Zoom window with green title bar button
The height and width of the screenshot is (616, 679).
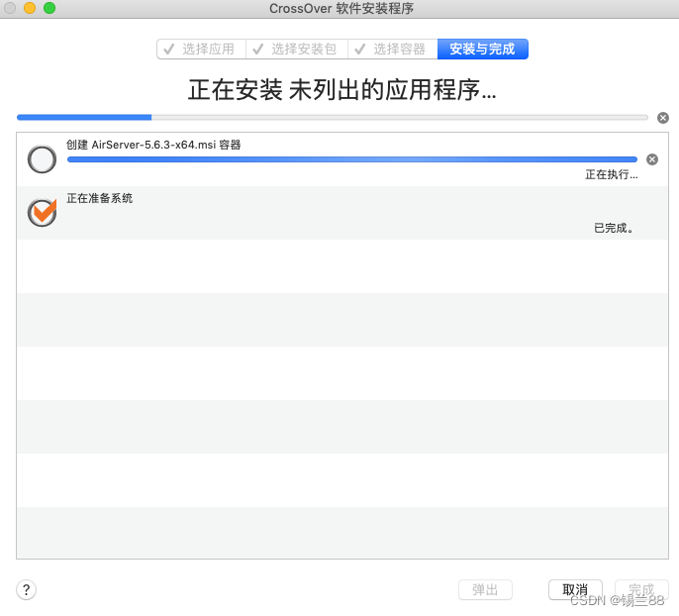pos(49,8)
